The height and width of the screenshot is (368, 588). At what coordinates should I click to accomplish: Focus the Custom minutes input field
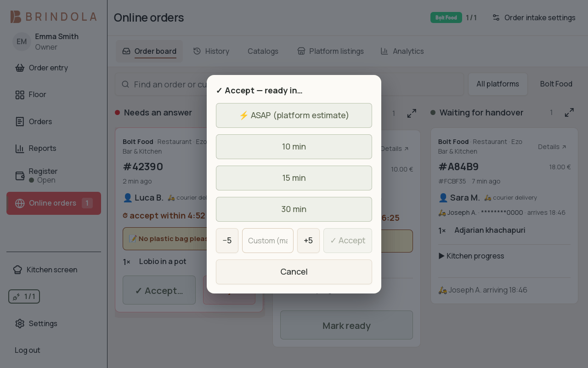(268, 241)
